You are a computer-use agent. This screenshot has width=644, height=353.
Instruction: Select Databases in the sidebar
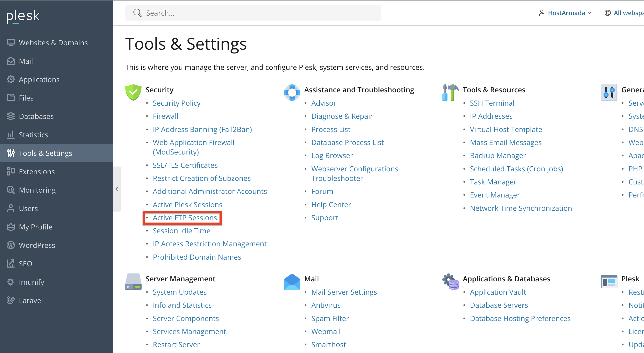[56, 116]
